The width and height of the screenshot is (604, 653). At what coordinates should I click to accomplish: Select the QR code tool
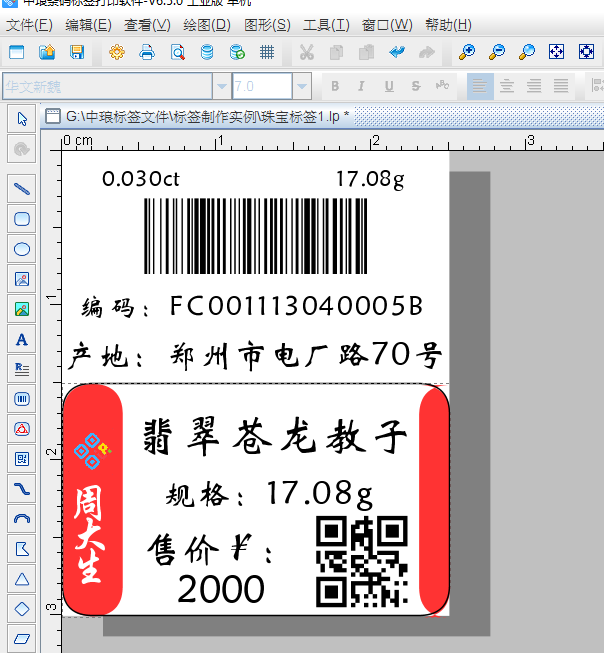click(x=21, y=459)
